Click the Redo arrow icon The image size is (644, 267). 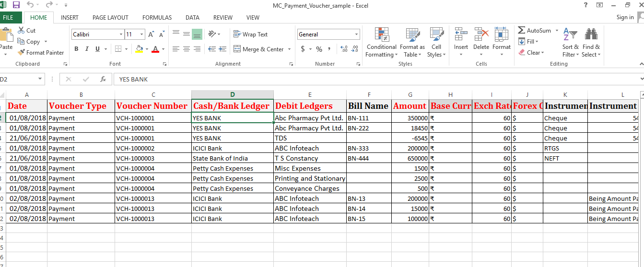point(49,5)
